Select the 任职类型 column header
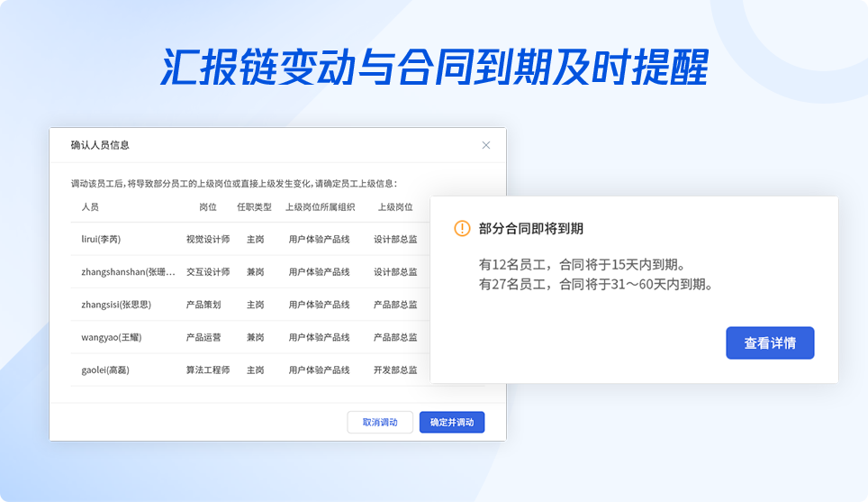This screenshot has width=868, height=502. click(x=254, y=207)
